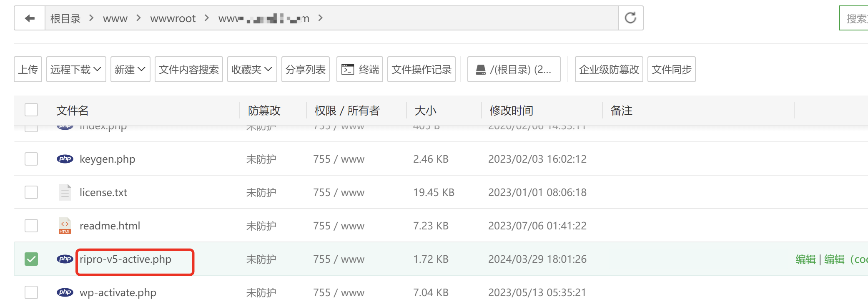
Task: Open 文件操作记录
Action: click(x=421, y=69)
